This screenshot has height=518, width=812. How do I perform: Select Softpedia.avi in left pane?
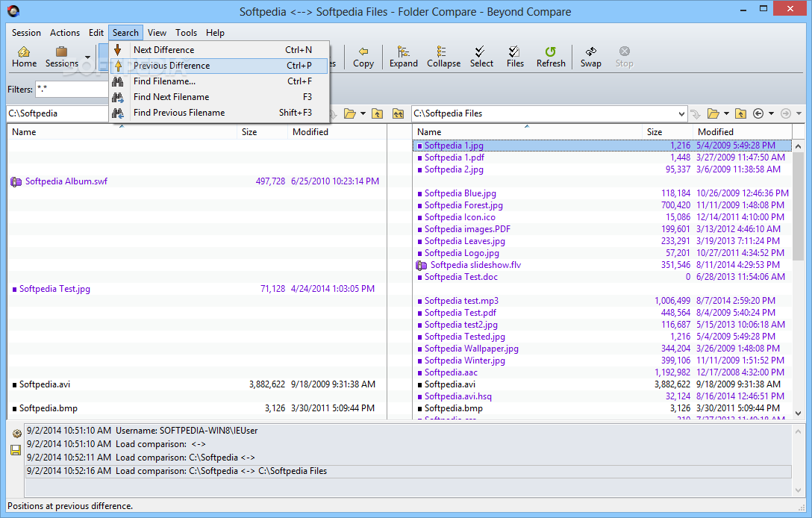pos(197,384)
